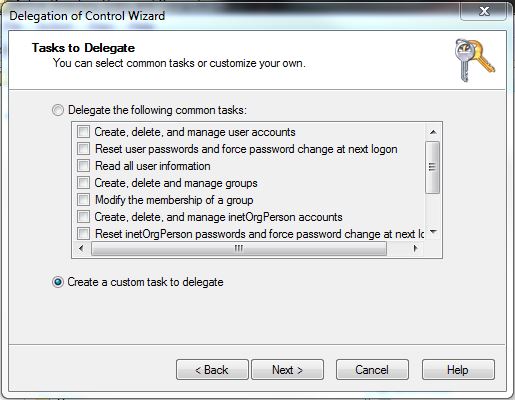
Task: Close the Delegation of Control Wizard
Action: (484, 12)
